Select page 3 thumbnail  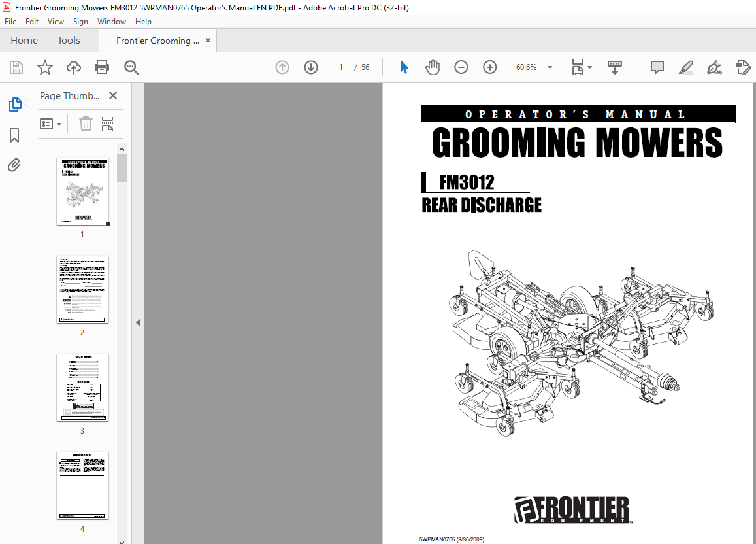82,387
